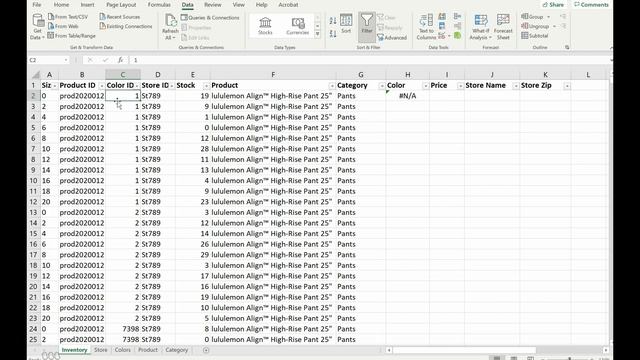640x360 pixels.
Task: Select the Currencies data type
Action: (x=298, y=26)
